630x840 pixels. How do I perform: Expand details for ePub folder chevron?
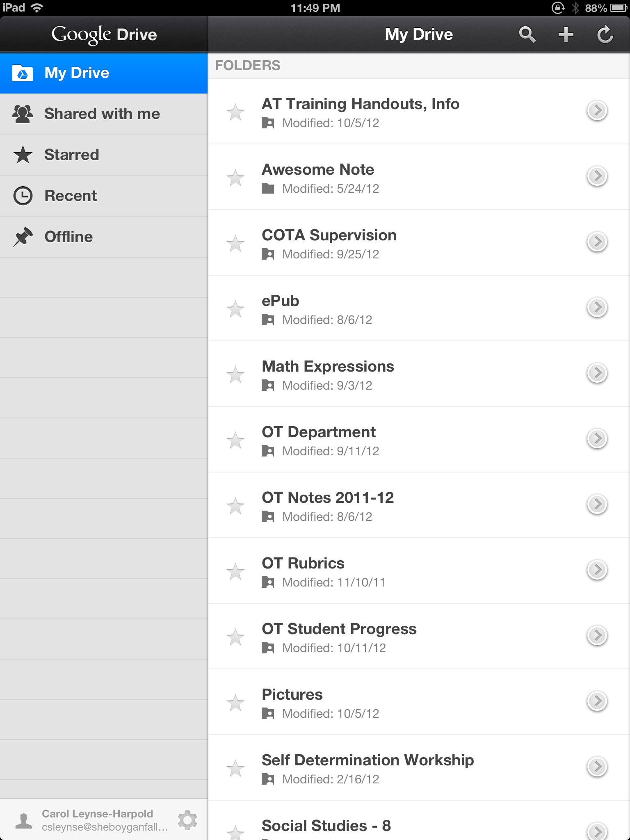point(597,307)
